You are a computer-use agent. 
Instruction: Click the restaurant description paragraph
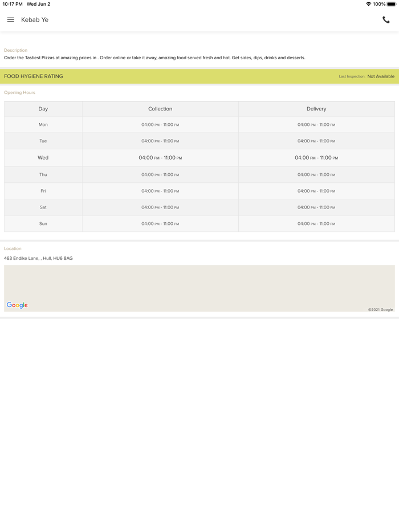[x=154, y=58]
